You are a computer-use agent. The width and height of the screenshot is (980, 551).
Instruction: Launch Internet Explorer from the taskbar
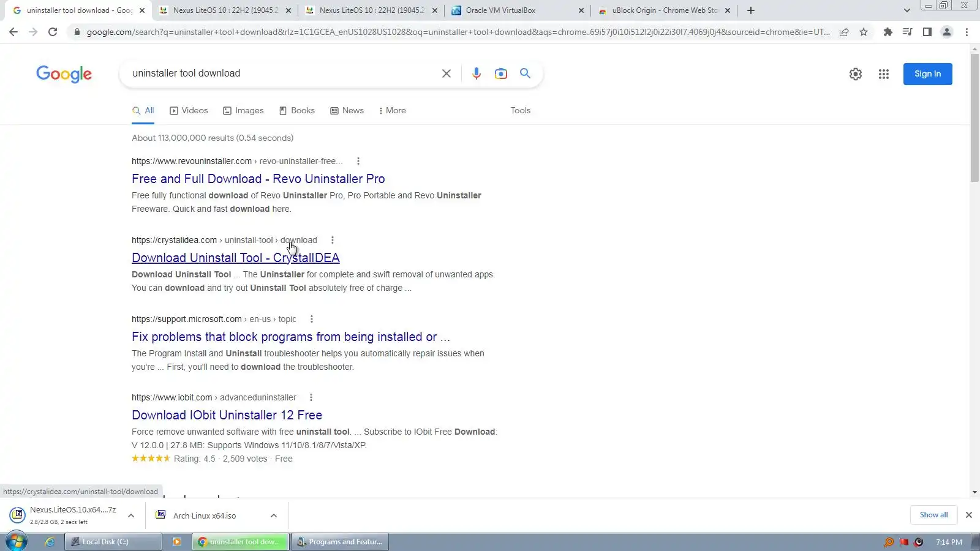[50, 542]
